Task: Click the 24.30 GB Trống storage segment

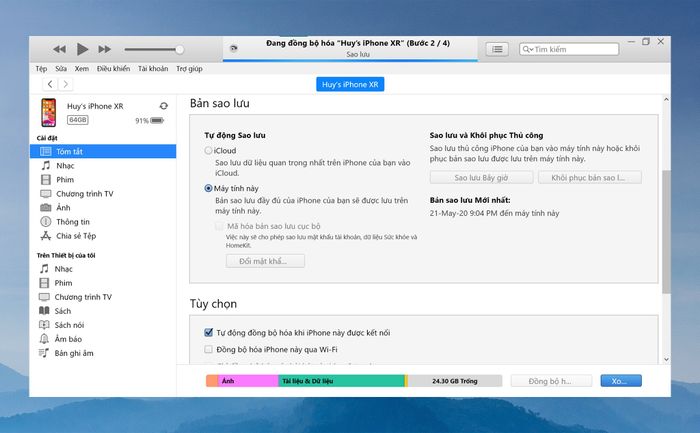Action: click(454, 381)
